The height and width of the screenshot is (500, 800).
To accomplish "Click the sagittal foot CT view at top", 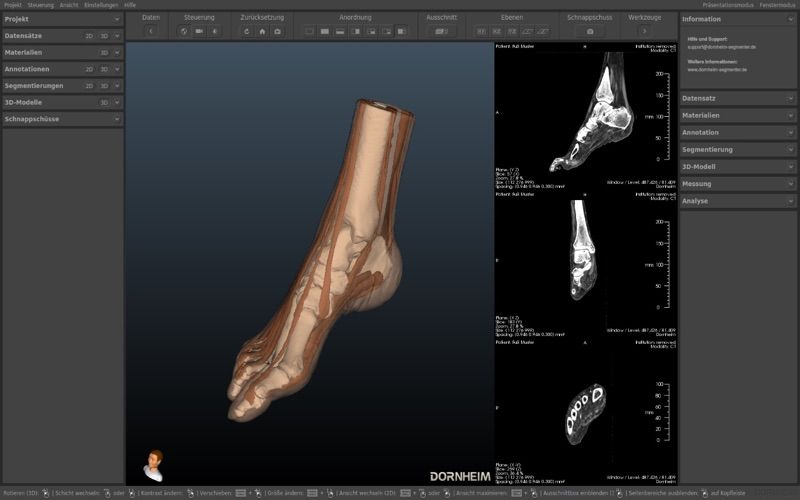I will tap(586, 116).
